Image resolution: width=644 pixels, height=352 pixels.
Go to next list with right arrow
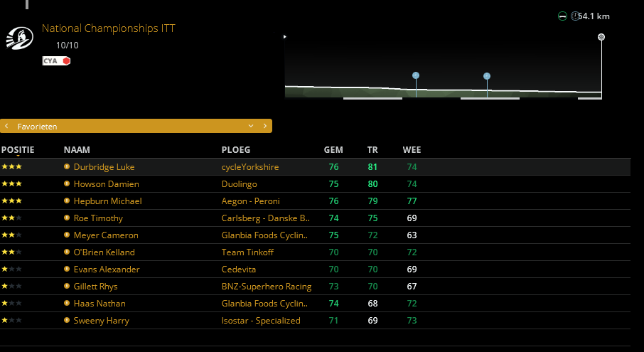coord(265,126)
